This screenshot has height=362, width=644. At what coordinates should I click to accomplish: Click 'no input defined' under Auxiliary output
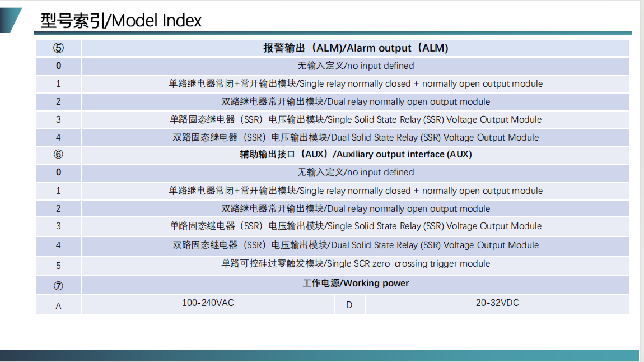tap(356, 173)
